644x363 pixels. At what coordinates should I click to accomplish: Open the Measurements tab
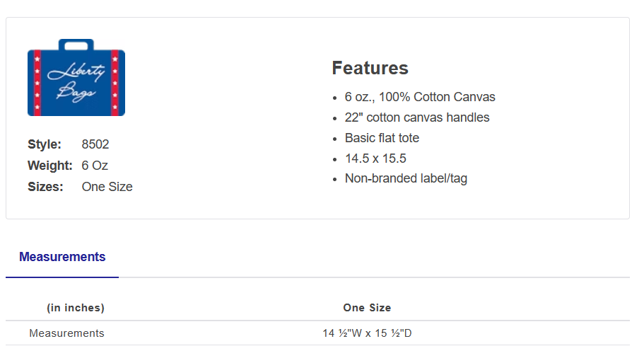[62, 257]
